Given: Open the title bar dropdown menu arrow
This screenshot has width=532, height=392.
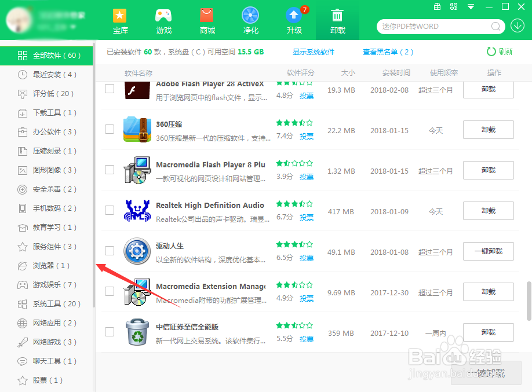Looking at the screenshot, I should tap(470, 6).
